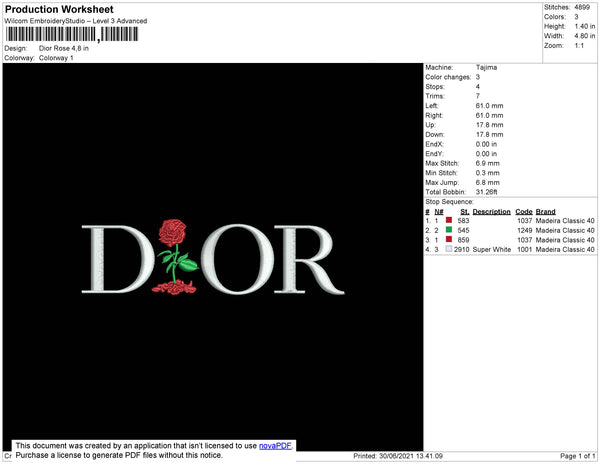Click Left value '61.0 mm'

(489, 106)
